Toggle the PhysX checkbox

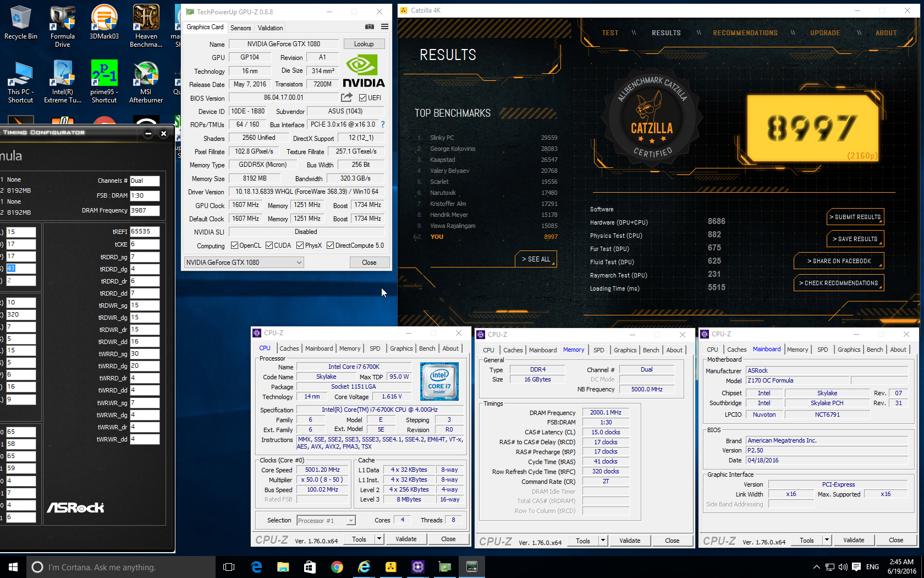point(300,246)
